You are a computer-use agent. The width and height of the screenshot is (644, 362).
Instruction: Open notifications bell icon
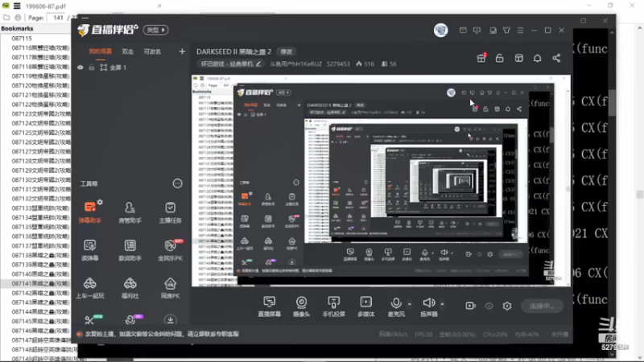[537, 58]
